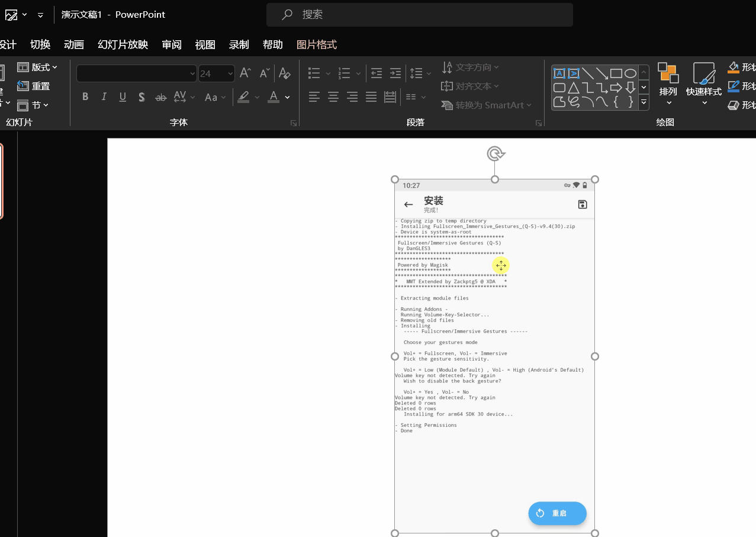Pick the straight Line shape
756x537 pixels.
tap(588, 73)
